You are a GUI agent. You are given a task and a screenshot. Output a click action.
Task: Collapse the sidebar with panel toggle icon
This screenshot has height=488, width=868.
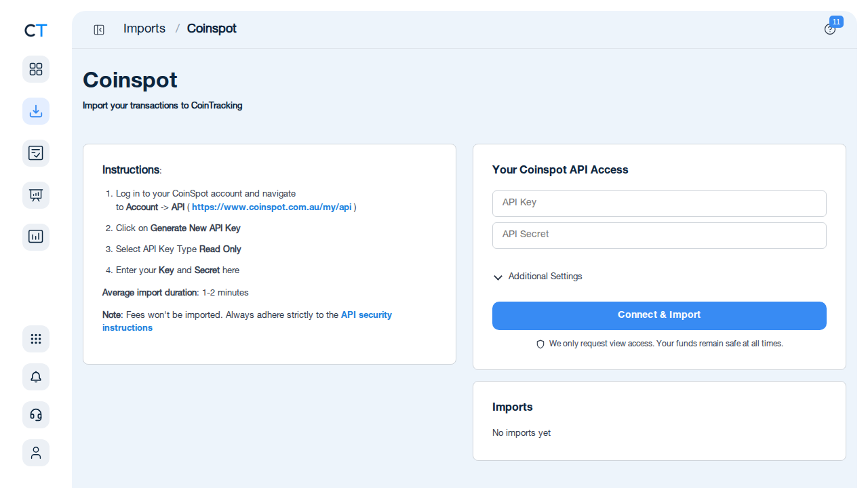click(x=99, y=29)
